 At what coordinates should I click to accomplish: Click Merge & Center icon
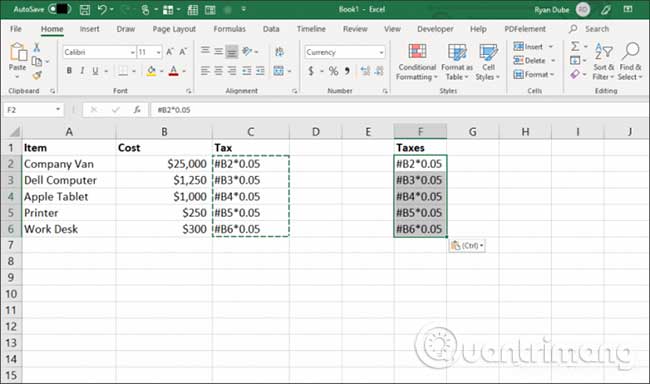[279, 71]
